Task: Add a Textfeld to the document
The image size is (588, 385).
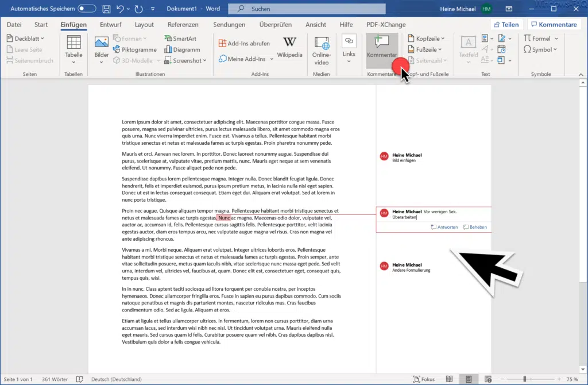Action: click(x=468, y=49)
